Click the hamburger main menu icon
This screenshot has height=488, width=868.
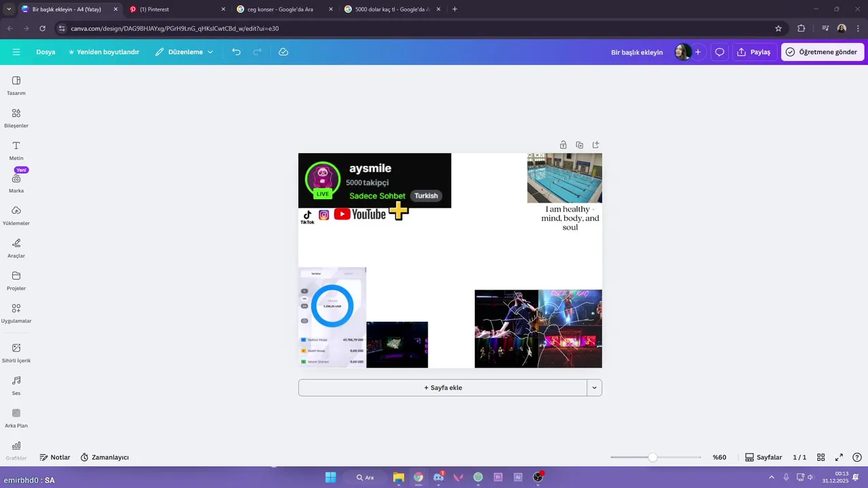click(x=16, y=52)
